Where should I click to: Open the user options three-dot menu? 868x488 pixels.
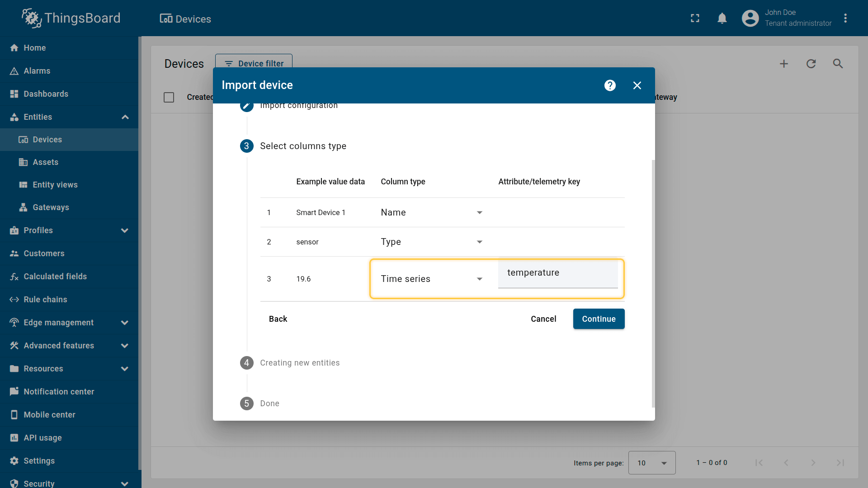[x=845, y=18]
